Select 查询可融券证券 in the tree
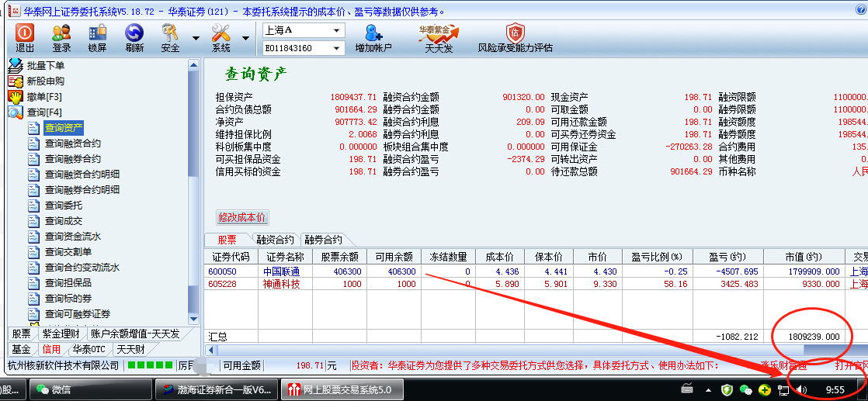868x401 pixels. tap(78, 314)
